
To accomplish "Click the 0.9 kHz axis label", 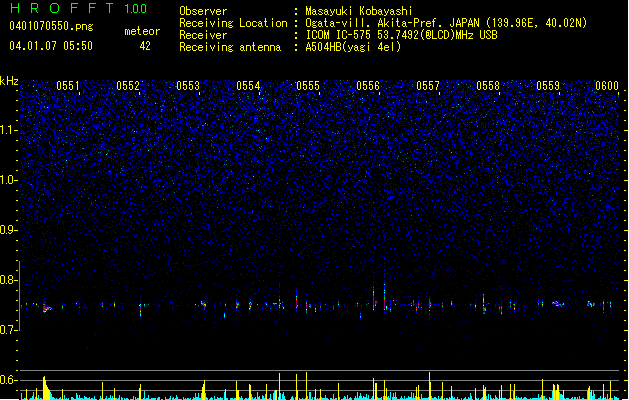I will coord(9,230).
